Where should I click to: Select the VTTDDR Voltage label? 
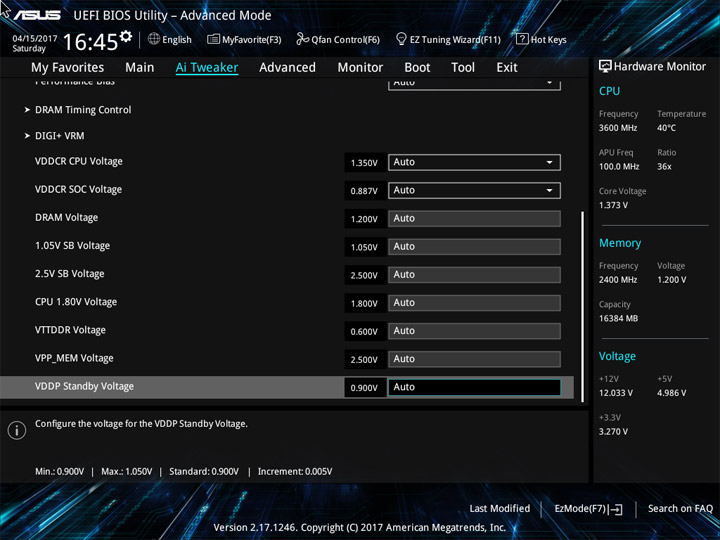click(x=70, y=330)
